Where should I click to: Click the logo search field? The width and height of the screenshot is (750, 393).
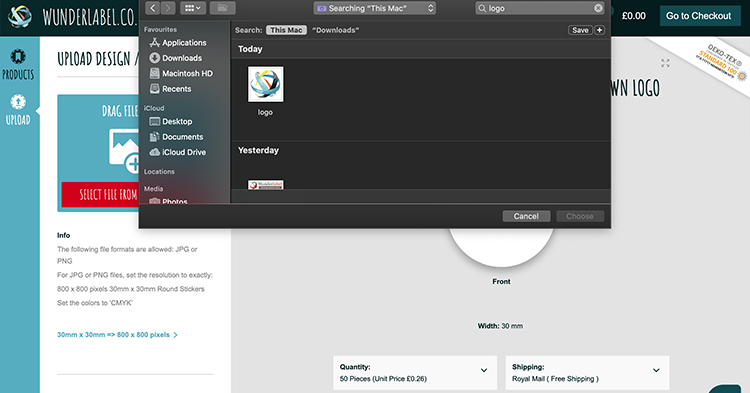[540, 8]
